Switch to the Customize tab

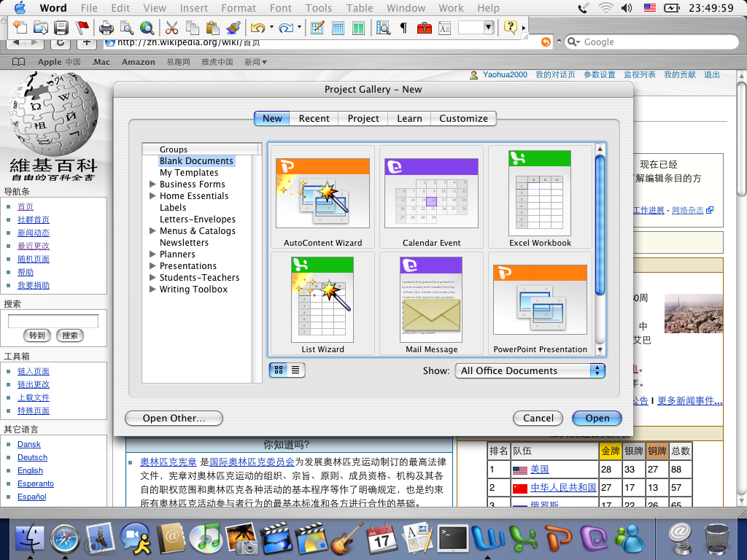pyautogui.click(x=463, y=119)
